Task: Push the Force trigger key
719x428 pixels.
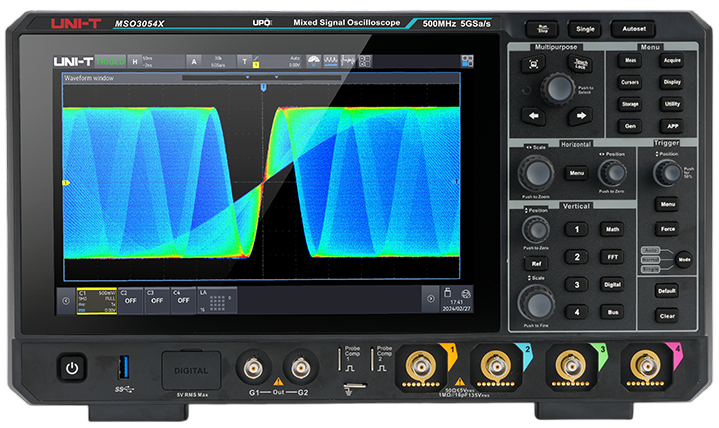Action: pos(668,229)
